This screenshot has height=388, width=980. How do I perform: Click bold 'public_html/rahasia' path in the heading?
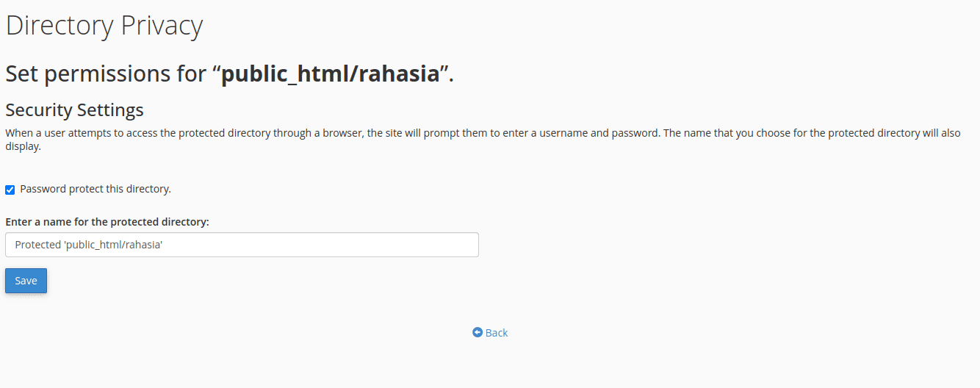coord(330,73)
